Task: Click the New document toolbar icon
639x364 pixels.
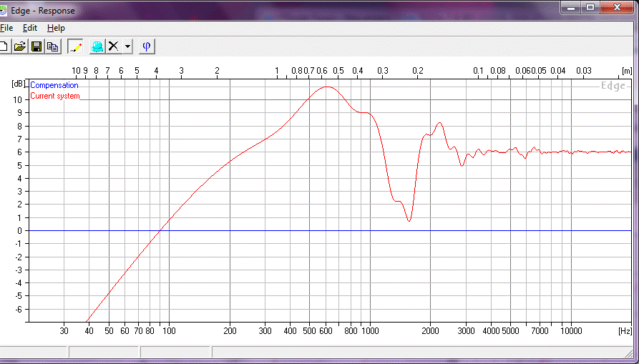Action: 4,46
